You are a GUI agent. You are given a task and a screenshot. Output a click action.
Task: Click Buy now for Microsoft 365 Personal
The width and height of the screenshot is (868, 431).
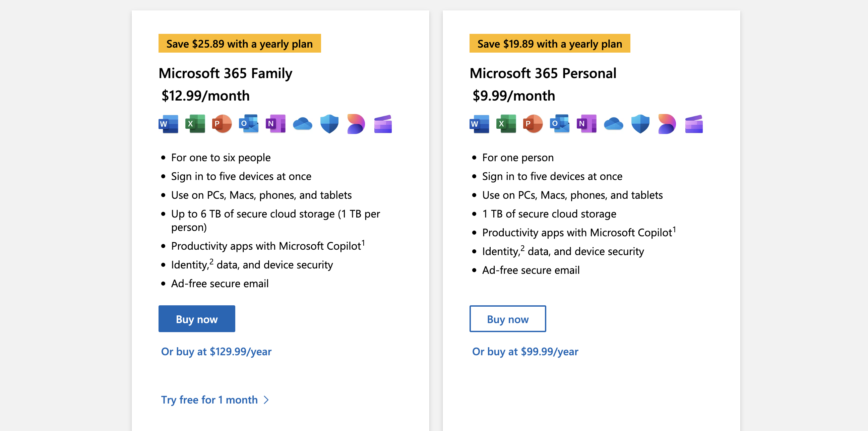508,319
